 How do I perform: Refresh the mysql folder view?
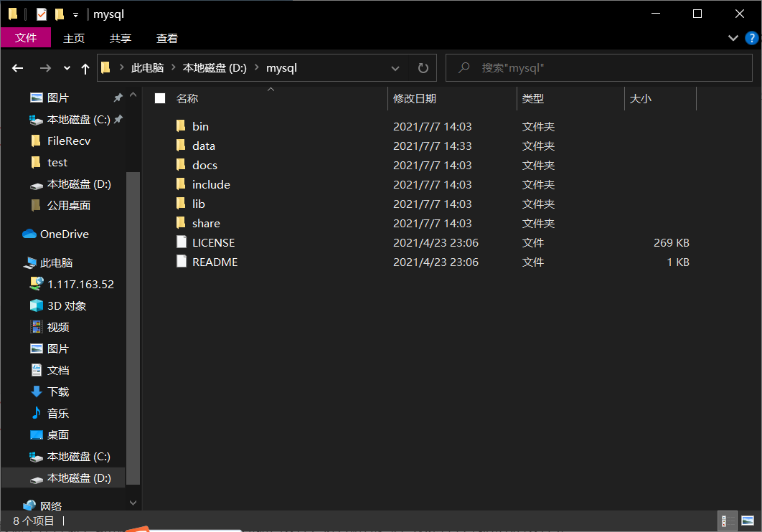point(423,68)
